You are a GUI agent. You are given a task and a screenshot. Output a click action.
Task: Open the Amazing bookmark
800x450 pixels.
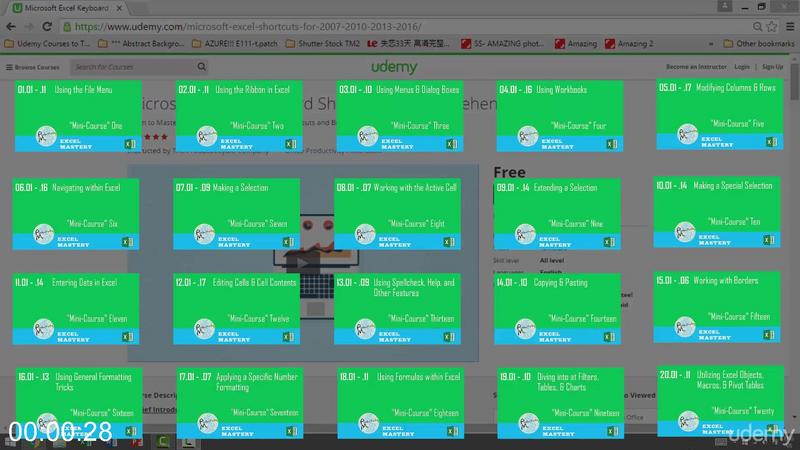click(x=576, y=44)
